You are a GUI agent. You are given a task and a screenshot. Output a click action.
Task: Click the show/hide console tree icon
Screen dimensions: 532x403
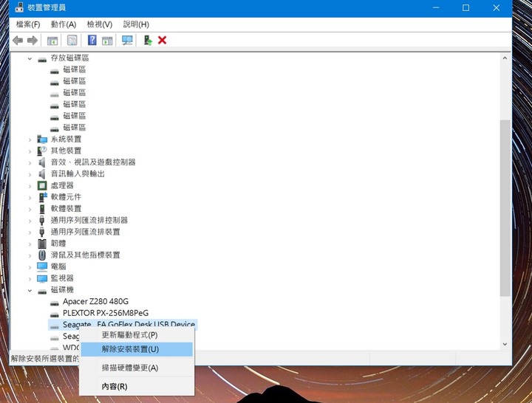52,41
